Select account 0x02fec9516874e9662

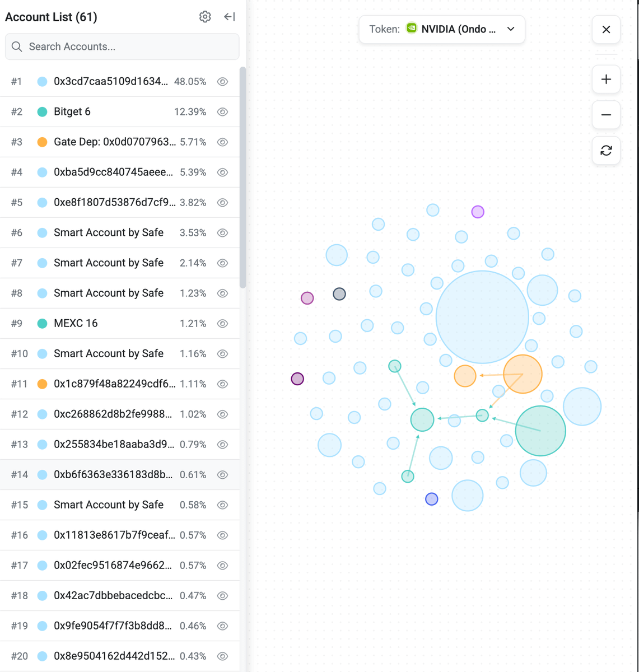pos(120,566)
